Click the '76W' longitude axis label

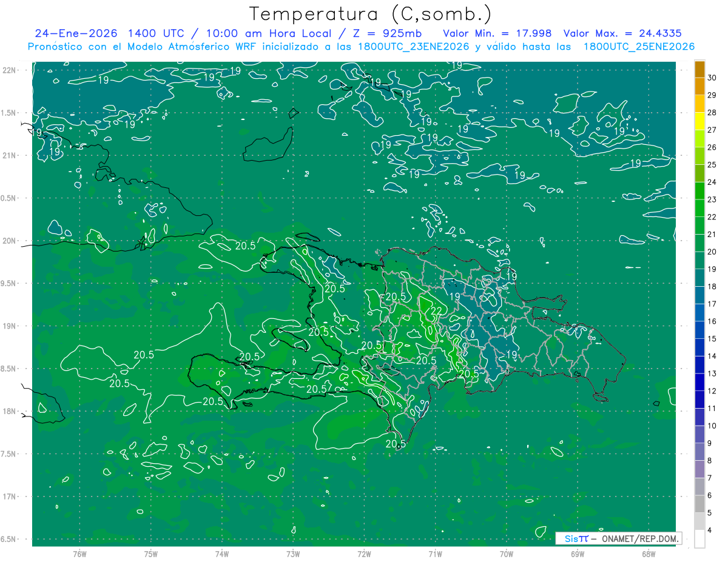point(79,554)
